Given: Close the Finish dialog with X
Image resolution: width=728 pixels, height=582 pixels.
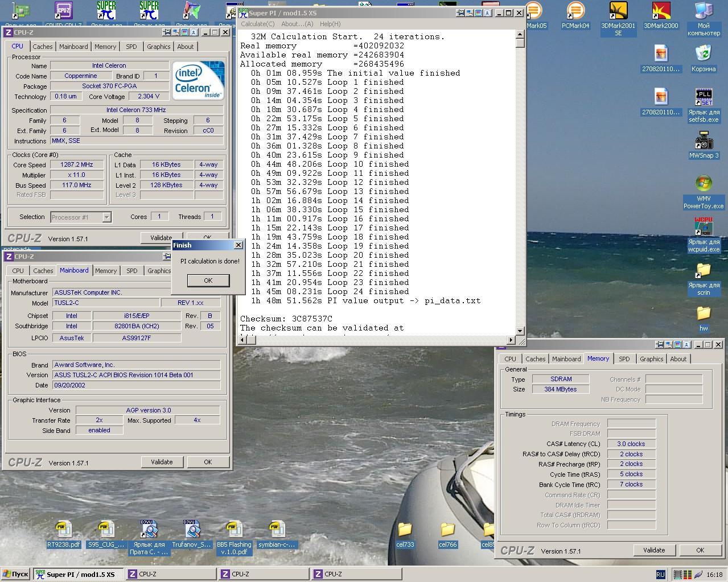Looking at the screenshot, I should coord(238,245).
